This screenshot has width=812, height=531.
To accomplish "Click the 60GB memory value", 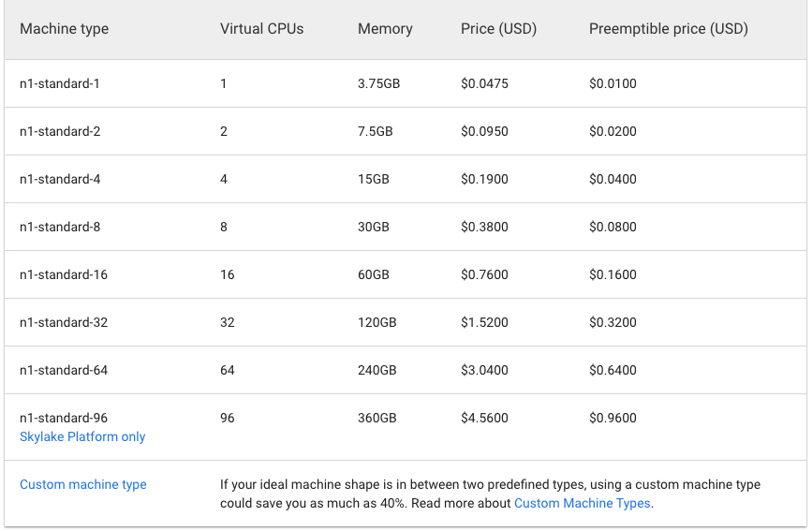I will (x=374, y=274).
